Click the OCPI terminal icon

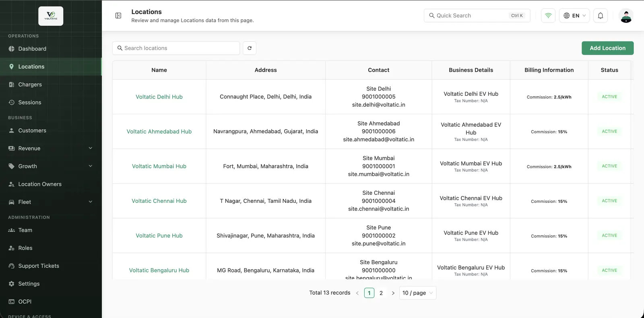pos(11,302)
